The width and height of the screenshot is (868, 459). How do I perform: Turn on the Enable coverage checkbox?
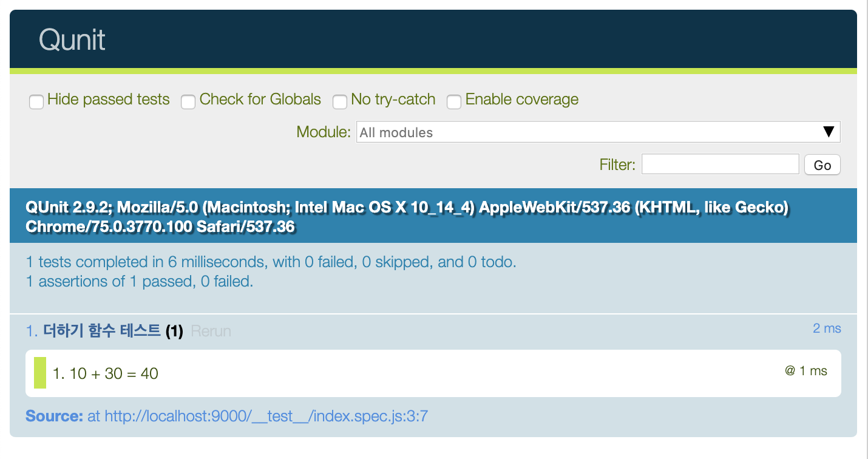(454, 101)
